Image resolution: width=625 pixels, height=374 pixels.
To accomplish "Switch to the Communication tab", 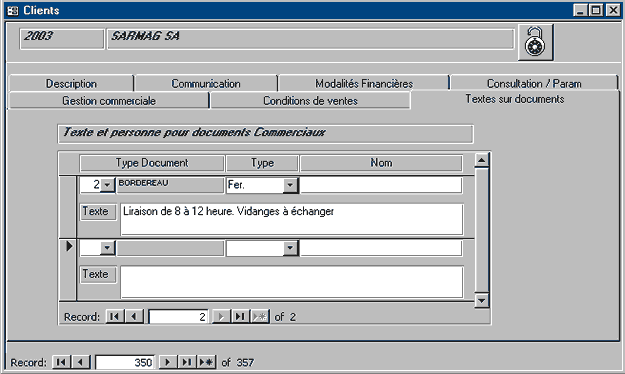I will click(x=206, y=83).
